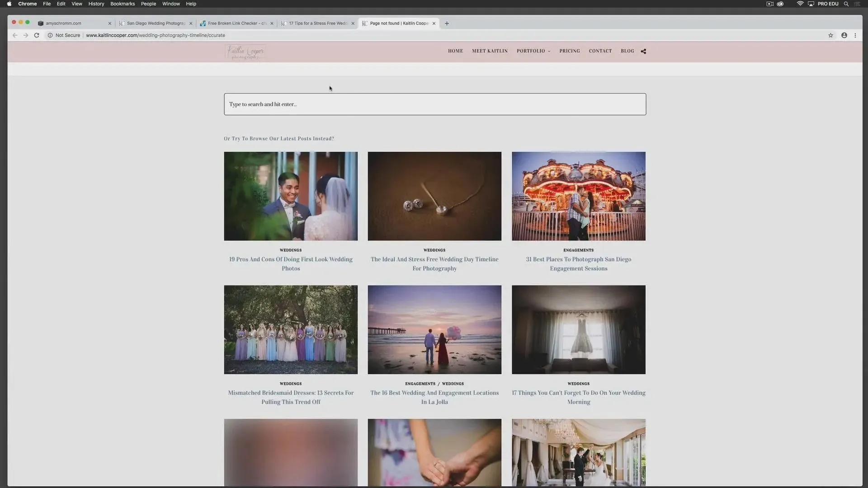Open the History menu
Screen dimensions: 868x488
96,4
